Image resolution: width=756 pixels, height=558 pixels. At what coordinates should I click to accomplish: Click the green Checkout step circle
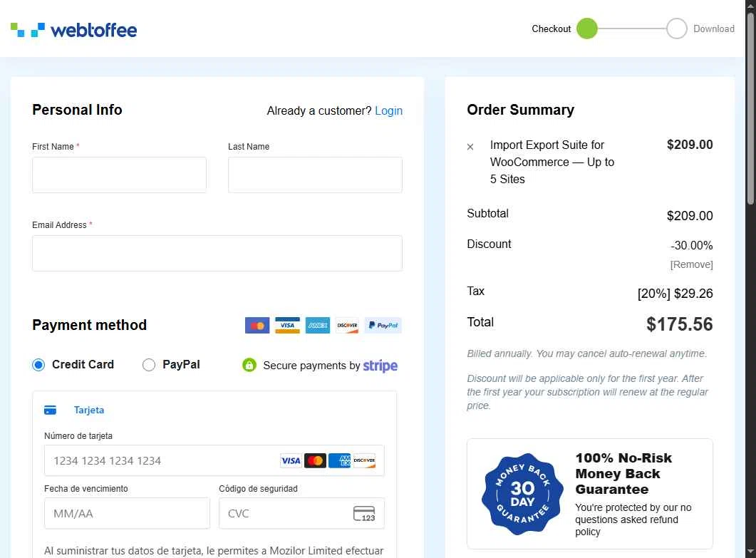tap(586, 29)
